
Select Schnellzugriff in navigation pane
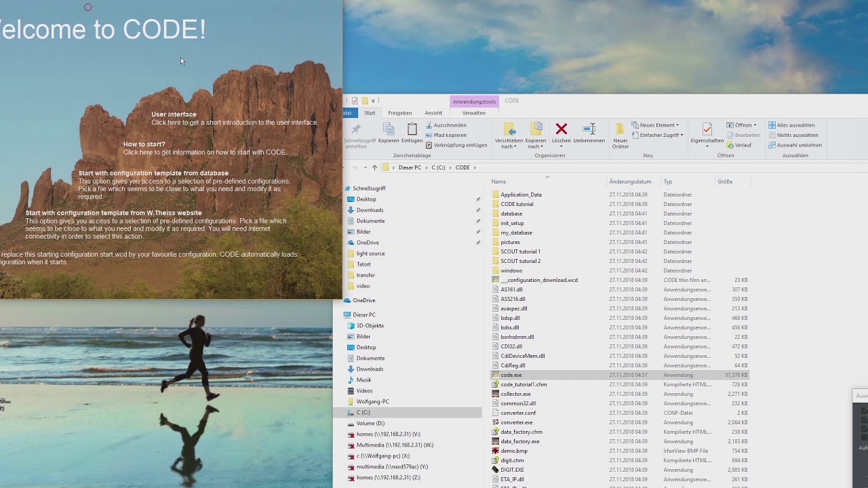(369, 188)
